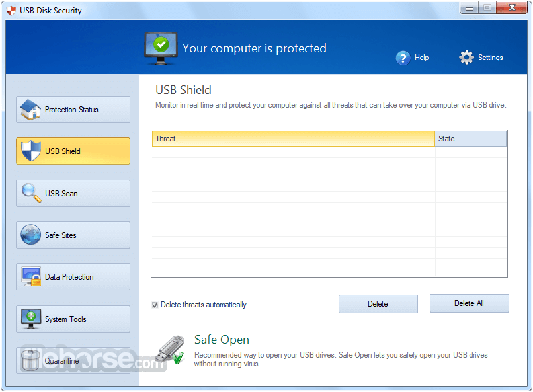Open the Protection Status section
This screenshot has height=392, width=533.
pos(73,109)
